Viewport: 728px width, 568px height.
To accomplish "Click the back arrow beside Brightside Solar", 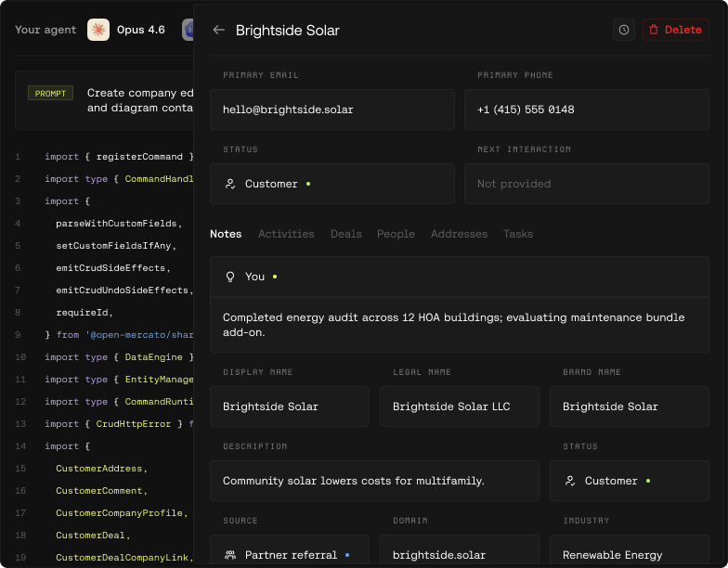I will pos(219,30).
